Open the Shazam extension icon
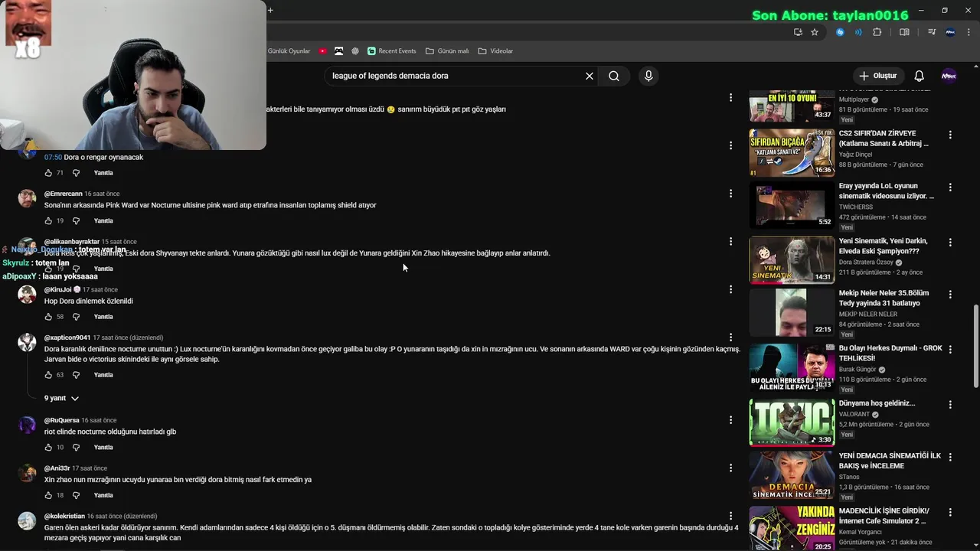Screen dimensions: 980x551 (x=841, y=32)
